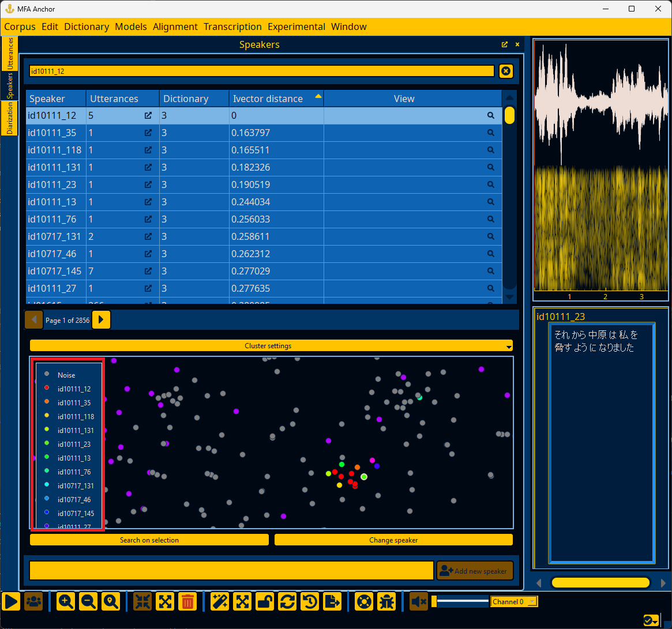Open utterances link icon for id10111_12
672x629 pixels.
point(148,116)
